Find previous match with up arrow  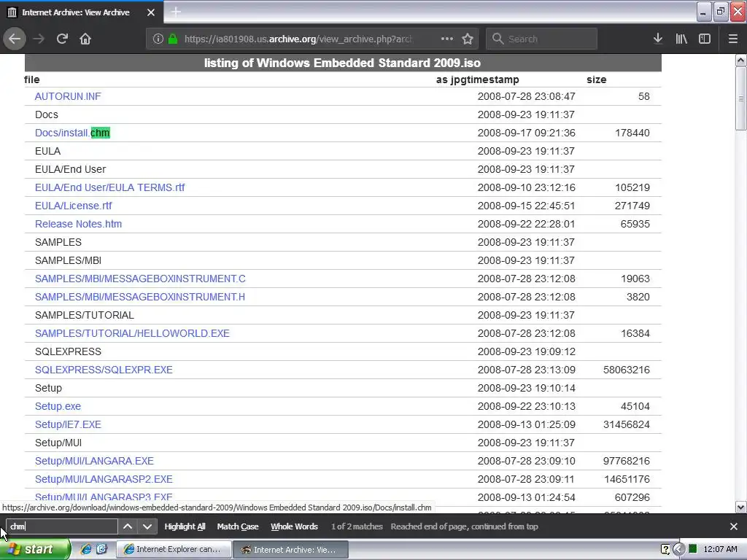tap(128, 526)
